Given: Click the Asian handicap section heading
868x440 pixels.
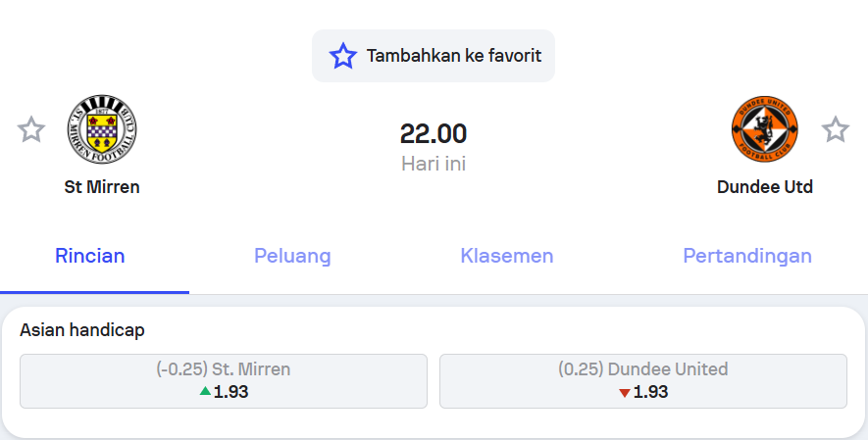Looking at the screenshot, I should [x=82, y=330].
